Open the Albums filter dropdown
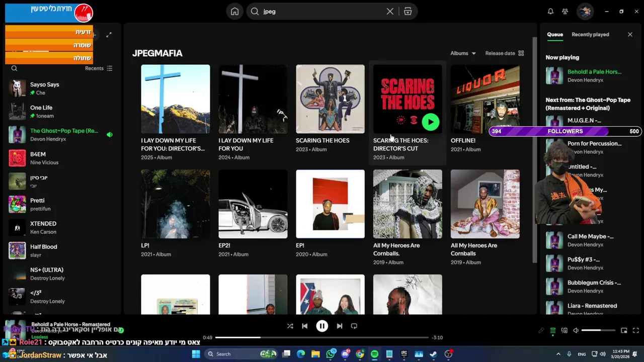This screenshot has width=644, height=362. point(463,53)
